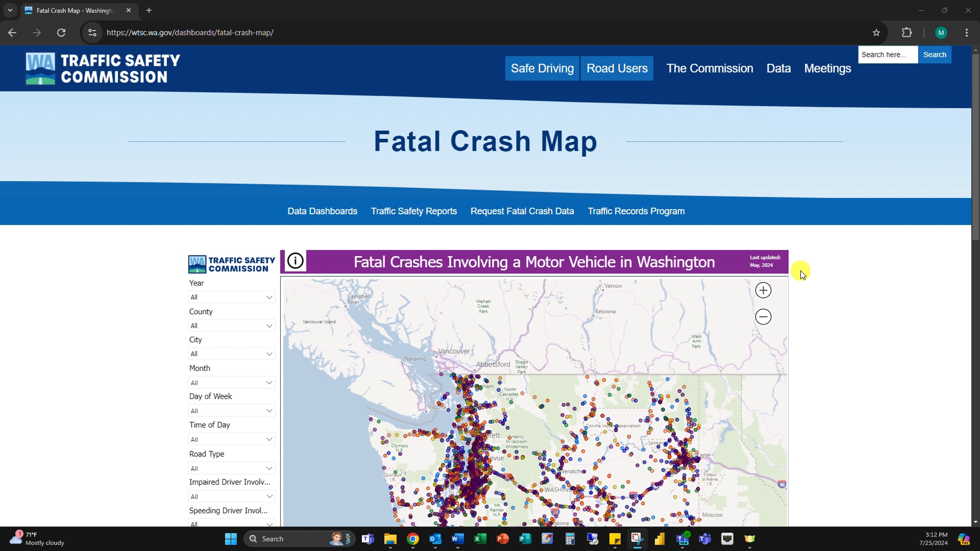Screen dimensions: 980x551
Task: Click the Request Fatal Crash Data link
Action: click(x=522, y=211)
